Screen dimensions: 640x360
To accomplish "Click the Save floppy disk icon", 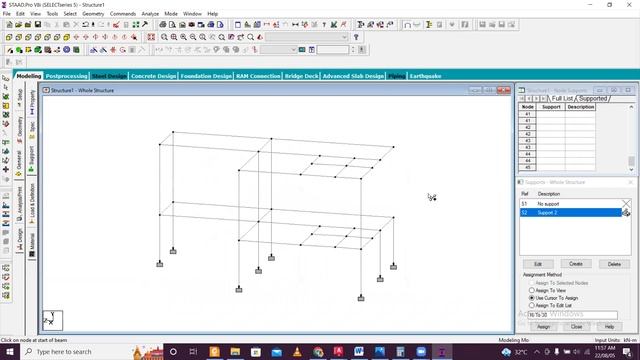I will pyautogui.click(x=38, y=25).
